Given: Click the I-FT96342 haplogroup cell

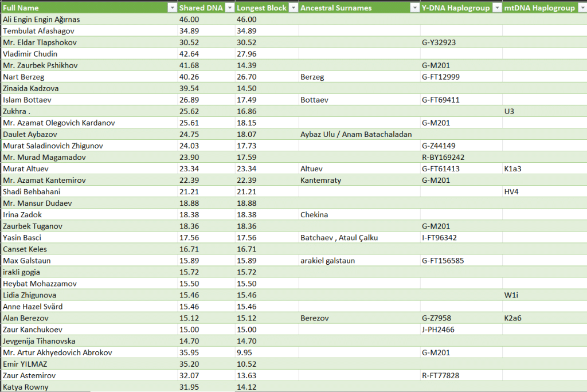Looking at the screenshot, I should pos(439,238).
